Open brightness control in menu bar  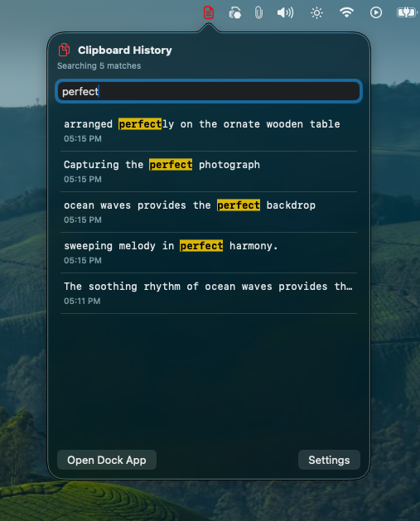click(316, 13)
